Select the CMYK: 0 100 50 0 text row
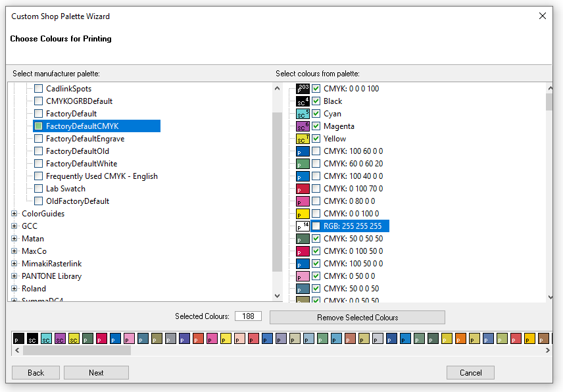Viewport: 563px width, 392px height. [353, 251]
